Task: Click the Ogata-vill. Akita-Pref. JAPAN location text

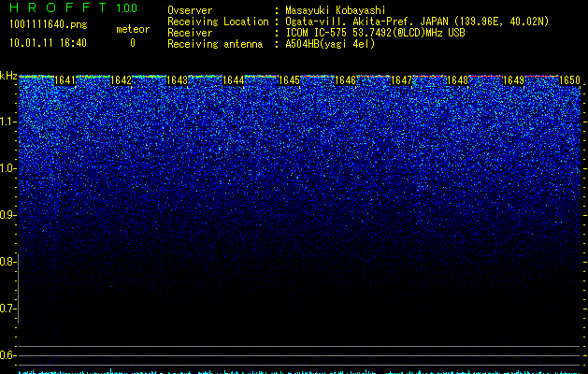Action: tap(417, 22)
